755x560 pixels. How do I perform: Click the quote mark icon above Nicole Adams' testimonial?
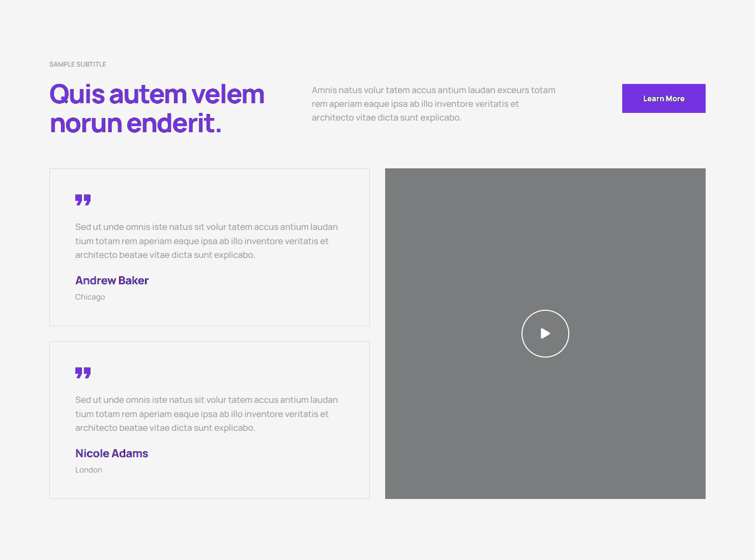83,373
